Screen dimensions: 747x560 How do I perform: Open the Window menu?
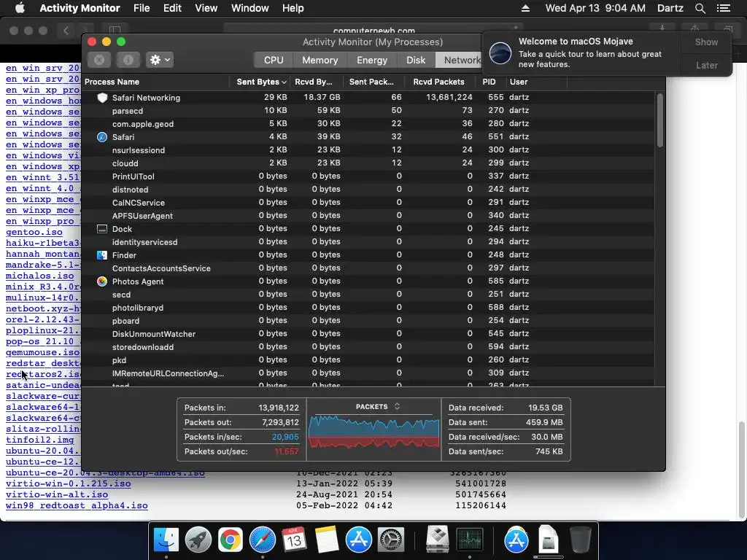tap(249, 8)
